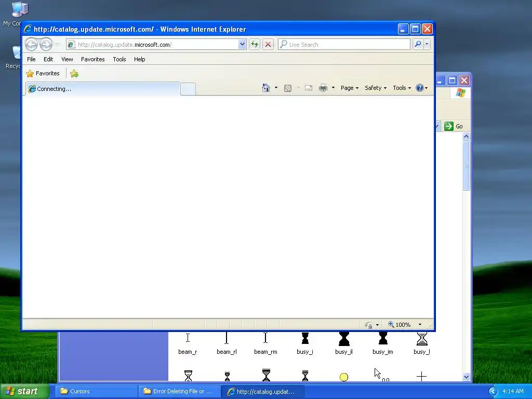This screenshot has width=532, height=399.
Task: Open a new blank tab
Action: (x=188, y=89)
